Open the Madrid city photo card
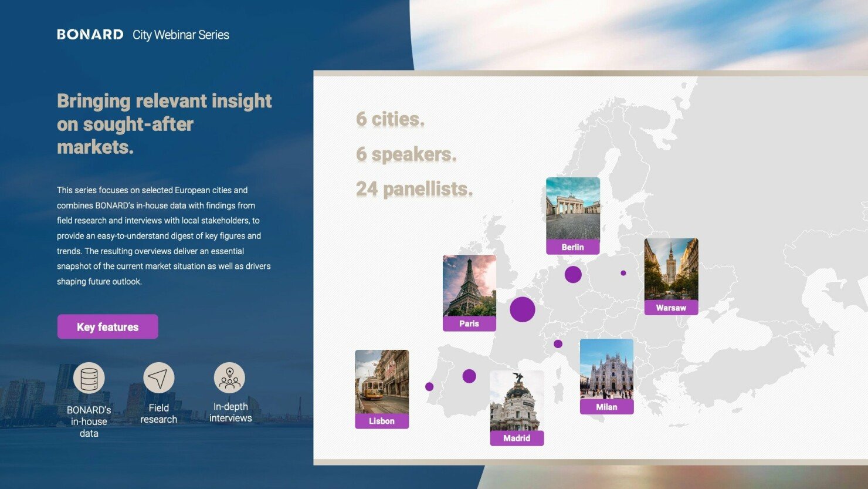868x489 pixels. point(517,401)
